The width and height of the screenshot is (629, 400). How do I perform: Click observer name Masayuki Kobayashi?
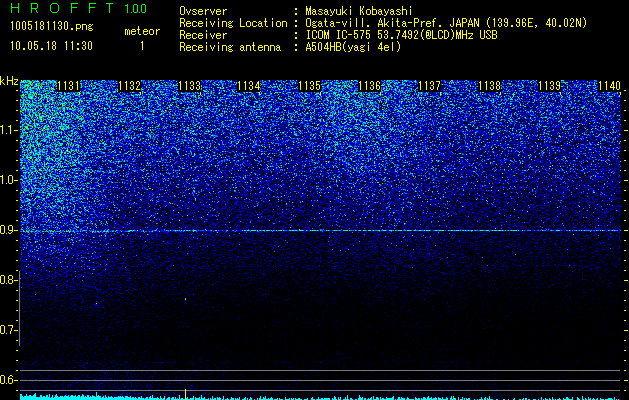359,11
